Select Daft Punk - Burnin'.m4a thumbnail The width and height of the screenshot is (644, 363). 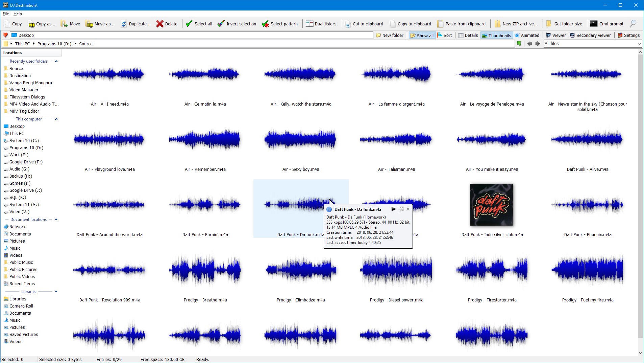coord(205,205)
